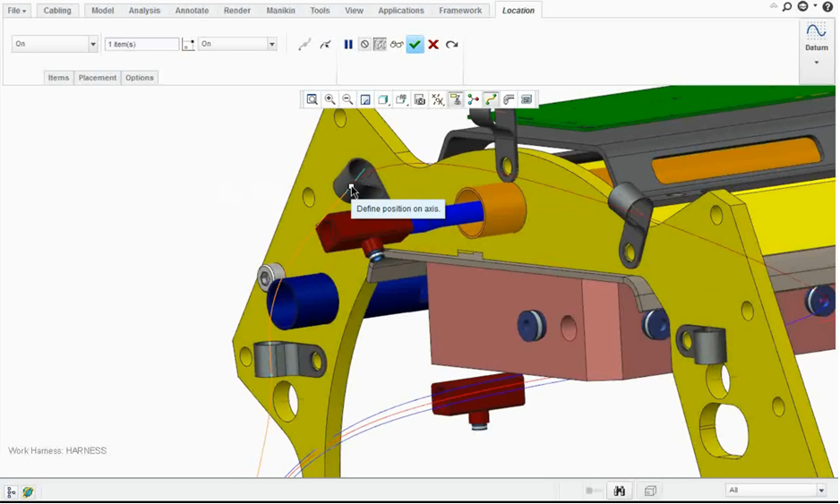Open the command search magnifier
This screenshot has height=504, width=840.
[787, 7]
